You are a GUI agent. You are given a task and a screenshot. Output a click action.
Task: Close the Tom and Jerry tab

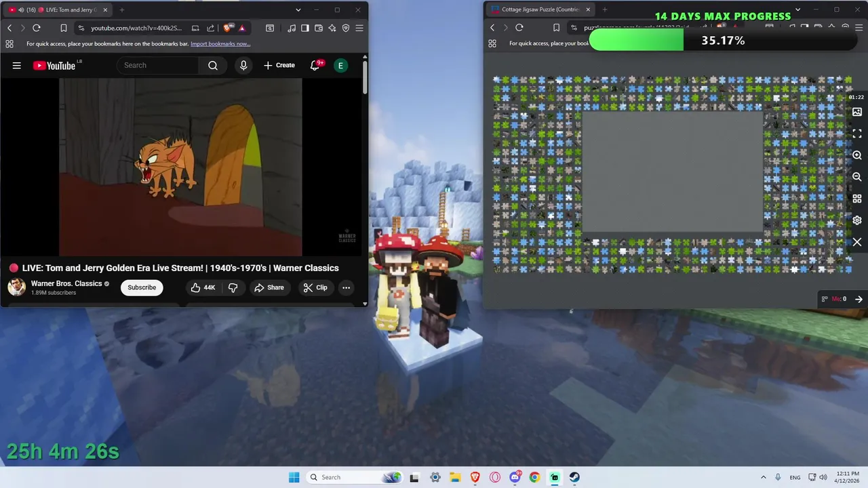pos(105,10)
